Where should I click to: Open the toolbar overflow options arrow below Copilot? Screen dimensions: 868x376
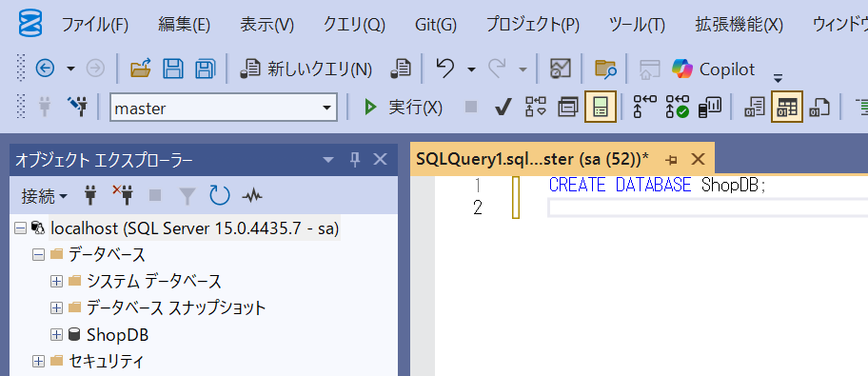point(778,78)
